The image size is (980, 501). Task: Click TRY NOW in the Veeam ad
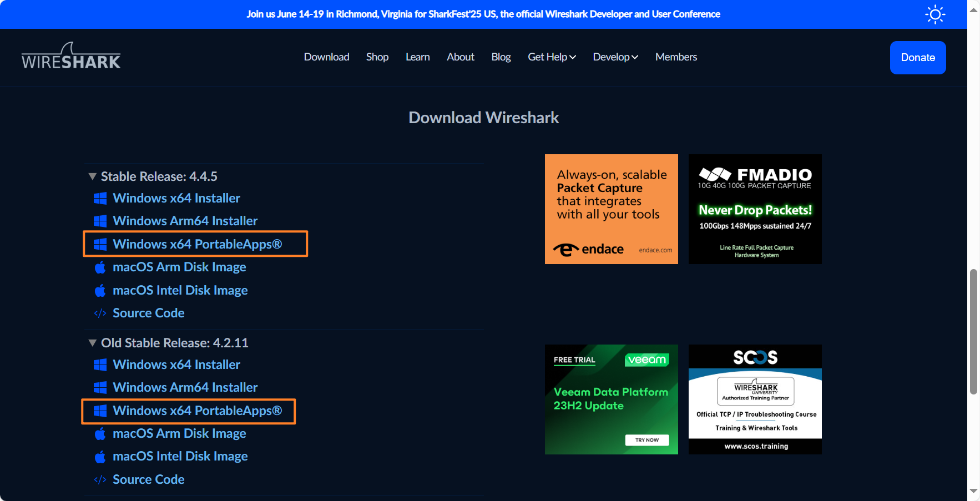coord(647,440)
